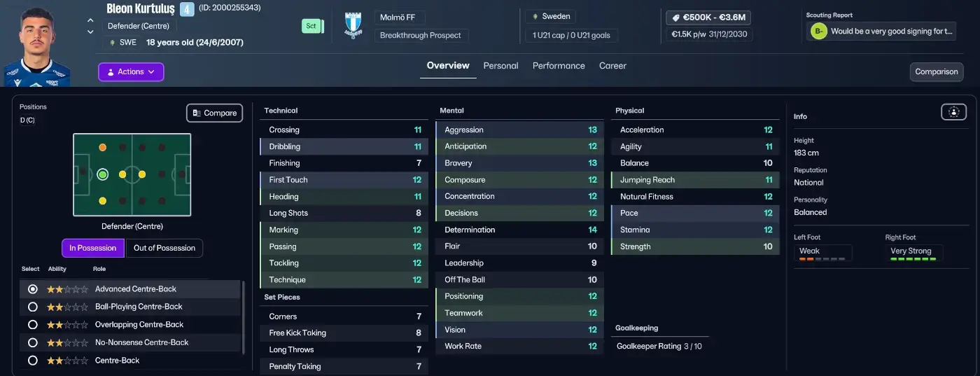Open the Performance tab
The height and width of the screenshot is (376, 980).
[559, 66]
